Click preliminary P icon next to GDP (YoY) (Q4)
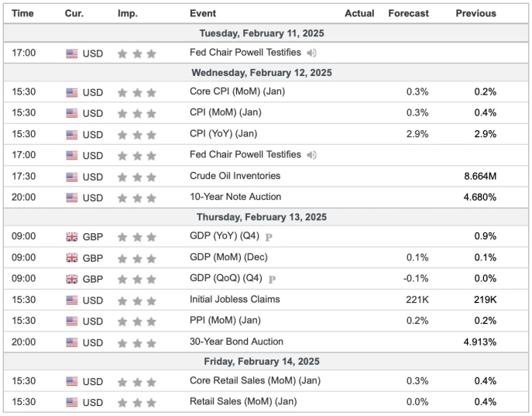The width and height of the screenshot is (532, 416). [270, 237]
